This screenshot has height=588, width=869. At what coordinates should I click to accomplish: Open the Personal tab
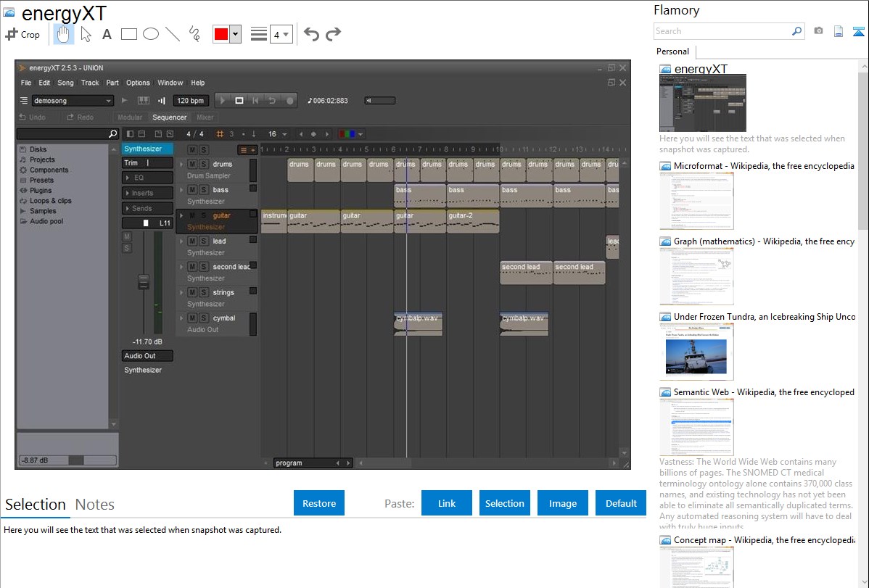coord(672,51)
